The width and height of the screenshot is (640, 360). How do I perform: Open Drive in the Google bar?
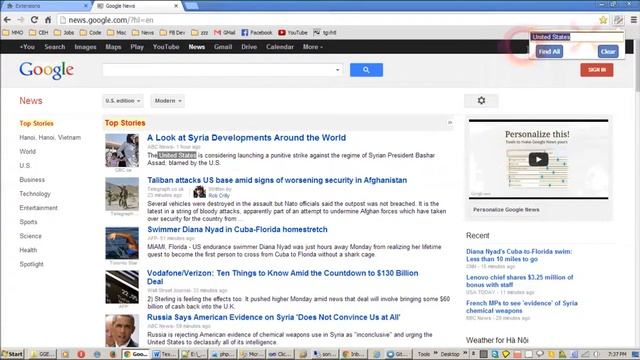pos(249,47)
